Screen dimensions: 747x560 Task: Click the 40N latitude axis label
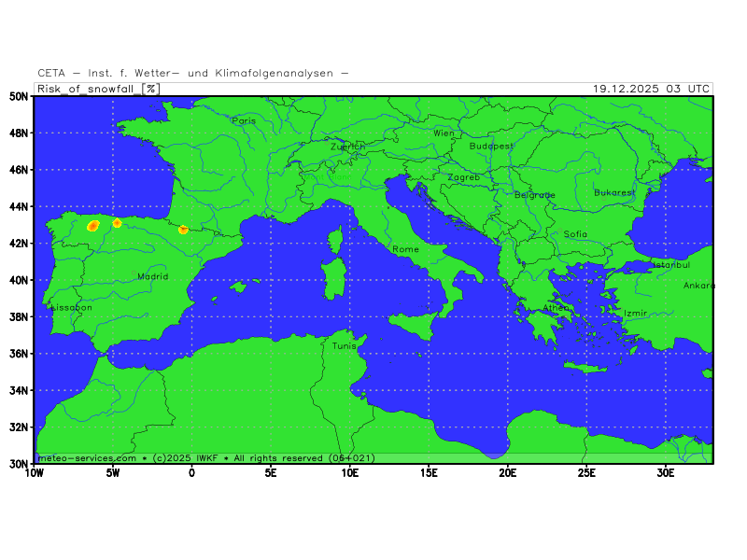coord(17,280)
